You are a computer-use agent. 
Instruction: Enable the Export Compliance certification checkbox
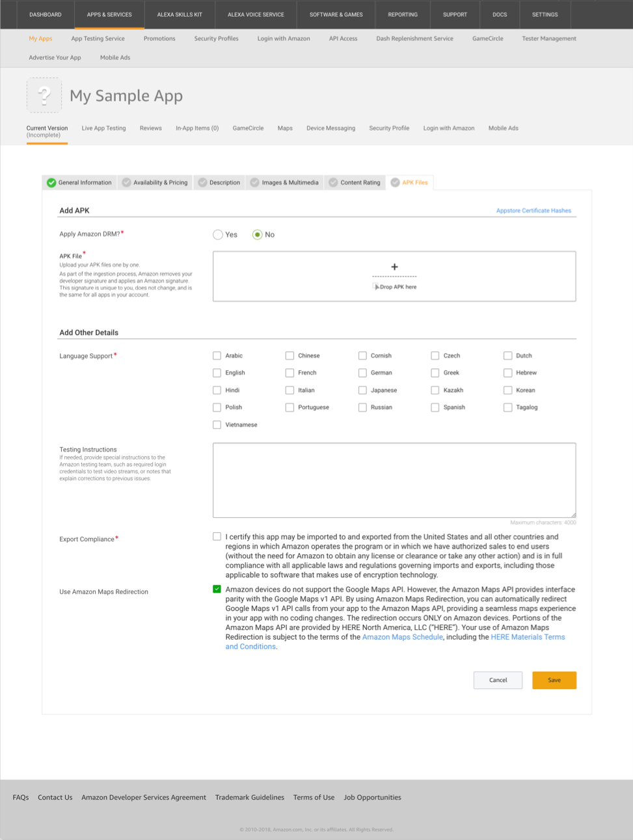(217, 537)
